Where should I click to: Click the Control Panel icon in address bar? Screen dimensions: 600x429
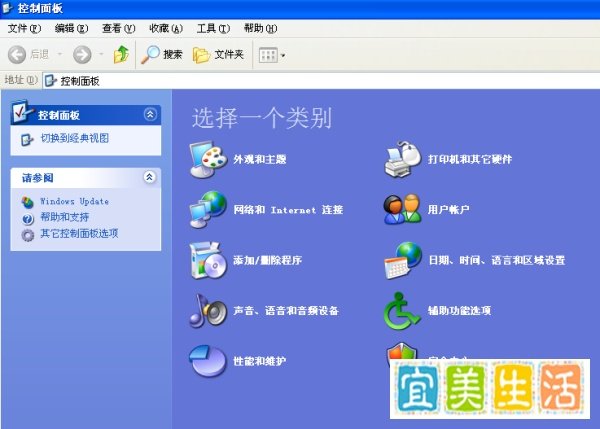[51, 80]
